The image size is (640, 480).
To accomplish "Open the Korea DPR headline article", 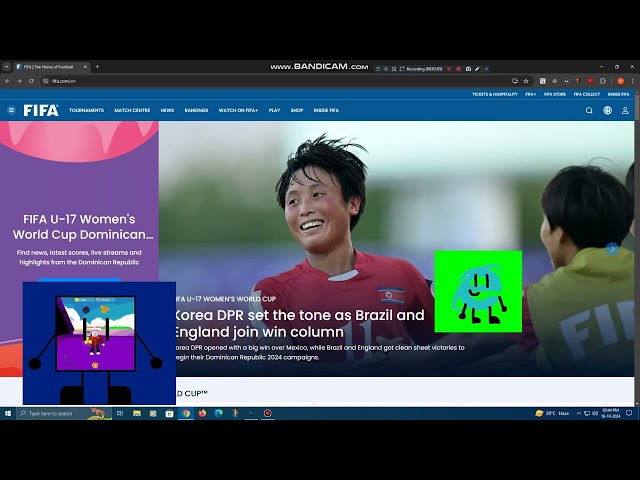I will pos(300,323).
